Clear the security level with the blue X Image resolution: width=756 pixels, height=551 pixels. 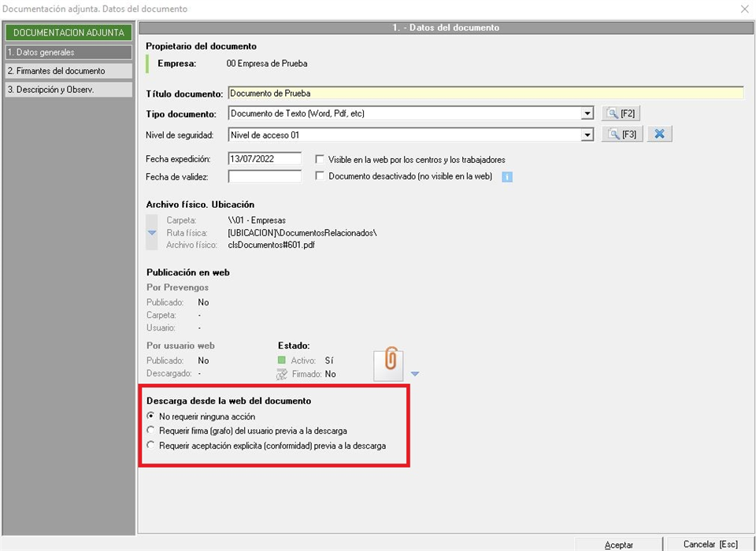(660, 134)
